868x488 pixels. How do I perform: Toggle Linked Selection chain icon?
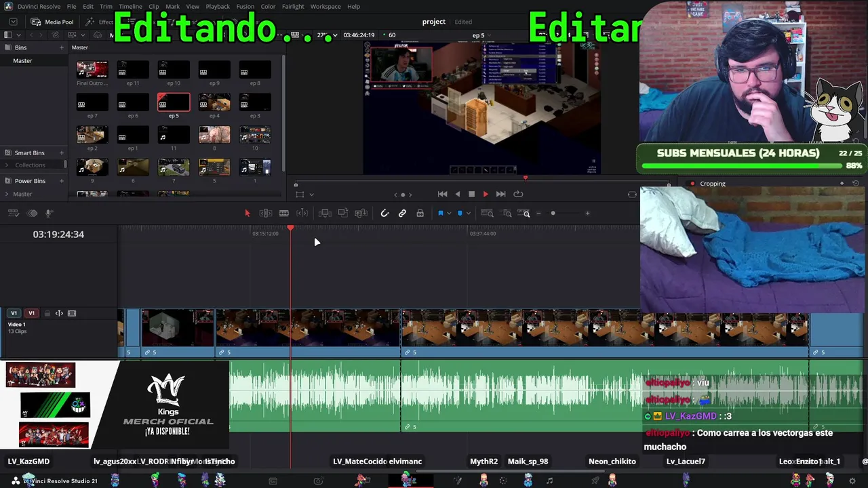(402, 213)
